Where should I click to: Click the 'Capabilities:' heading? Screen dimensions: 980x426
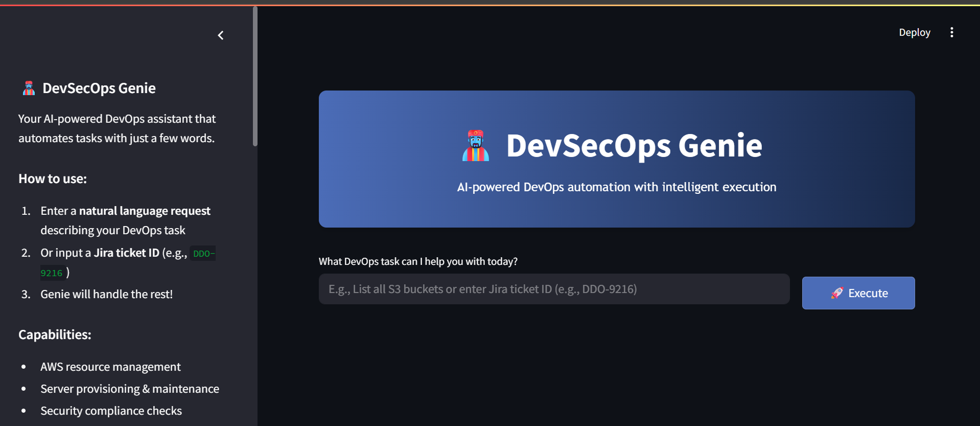pyautogui.click(x=55, y=334)
